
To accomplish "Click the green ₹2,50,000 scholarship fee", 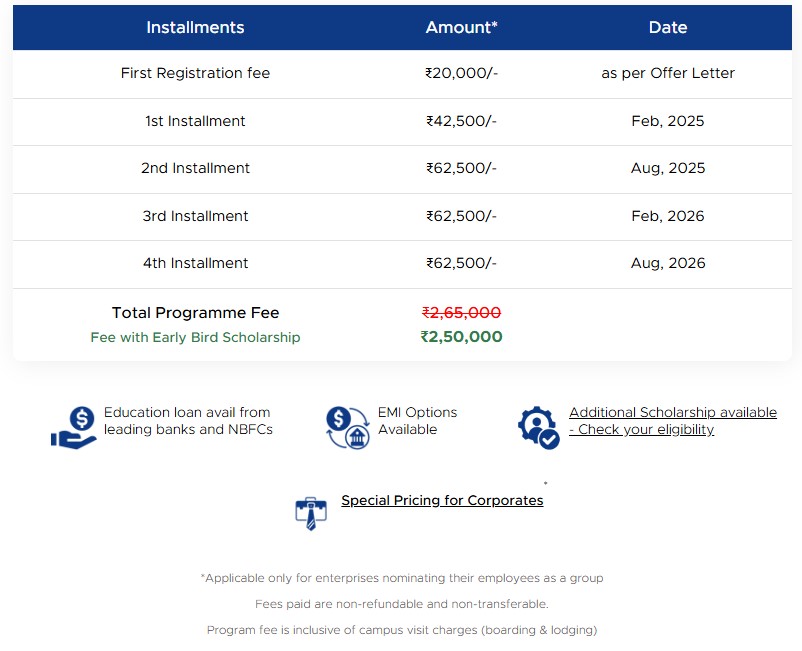I will (x=461, y=337).
